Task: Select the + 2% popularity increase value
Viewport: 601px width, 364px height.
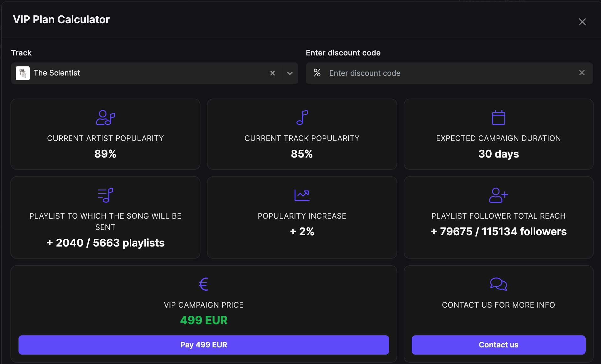Action: [x=302, y=231]
